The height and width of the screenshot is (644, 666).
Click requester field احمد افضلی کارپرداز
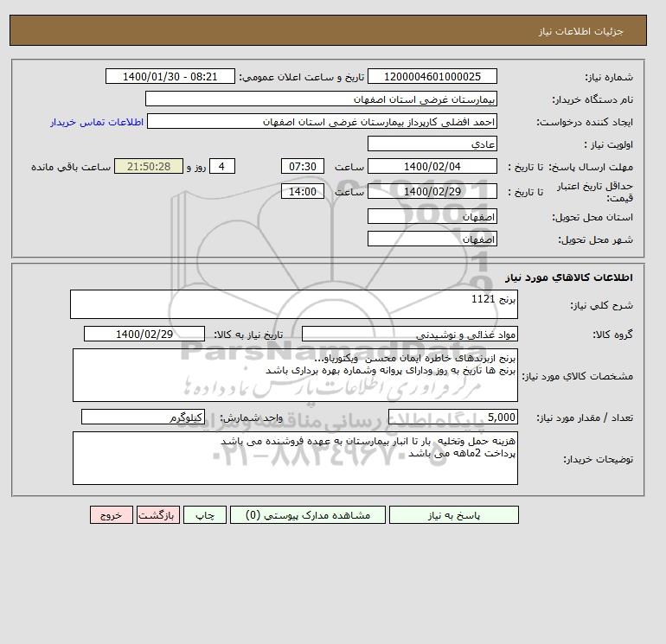pyautogui.click(x=322, y=121)
